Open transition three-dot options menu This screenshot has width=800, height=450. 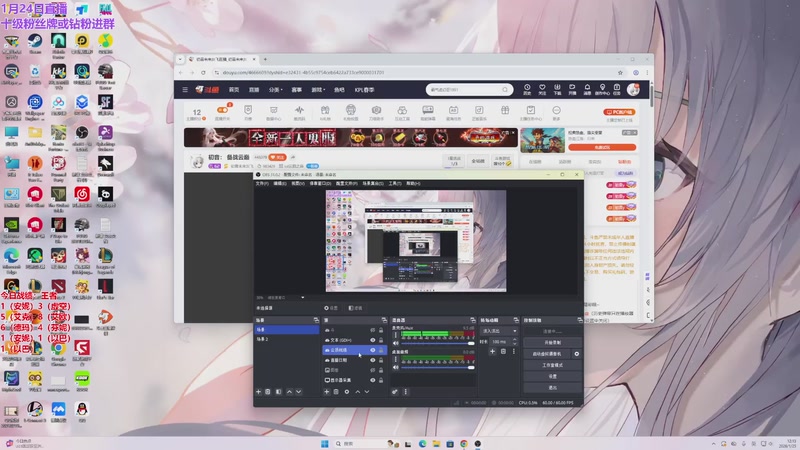tap(514, 351)
